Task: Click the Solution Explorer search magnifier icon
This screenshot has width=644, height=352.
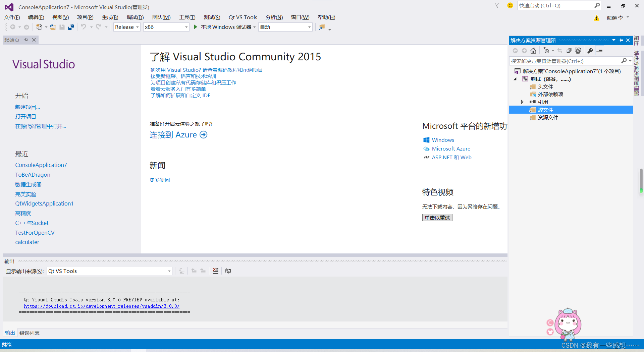Action: pyautogui.click(x=624, y=61)
